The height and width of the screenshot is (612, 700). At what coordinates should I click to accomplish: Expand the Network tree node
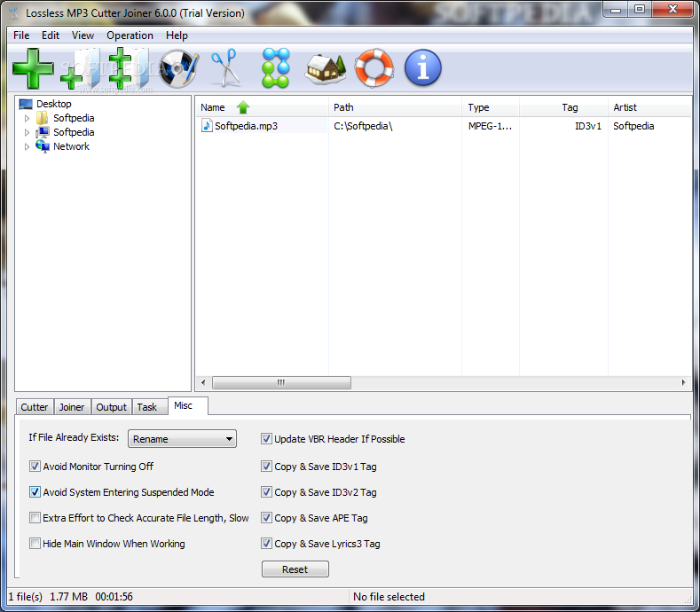27,146
